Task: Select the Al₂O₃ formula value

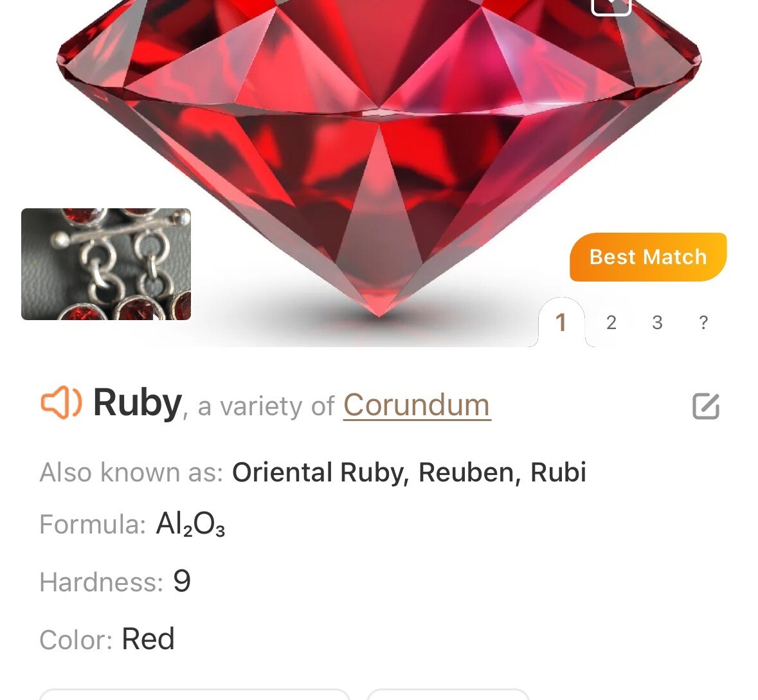Action: pos(190,524)
